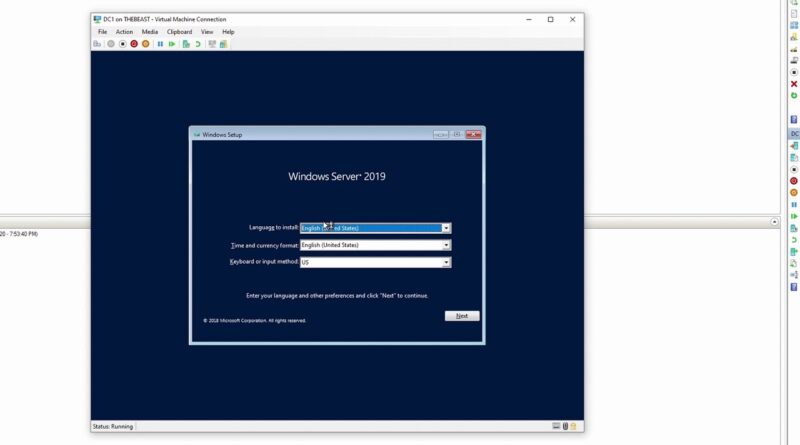This screenshot has width=800, height=445.
Task: Click the greyed-out Start toolbar icon
Action: coord(111,44)
